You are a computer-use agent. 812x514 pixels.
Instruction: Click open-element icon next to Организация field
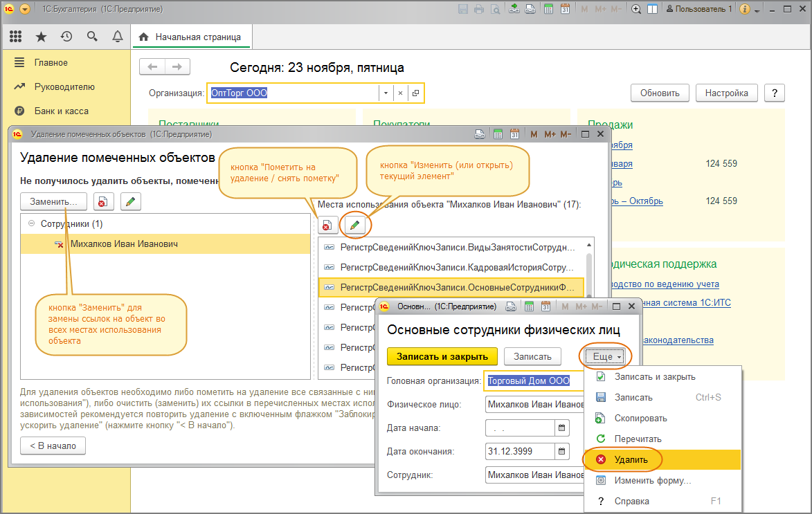tap(415, 93)
